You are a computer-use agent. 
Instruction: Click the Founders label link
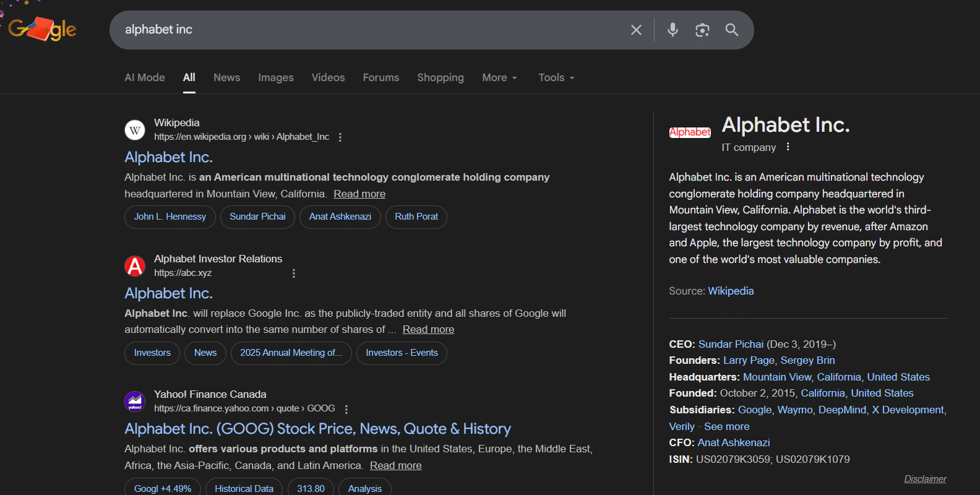coord(694,360)
